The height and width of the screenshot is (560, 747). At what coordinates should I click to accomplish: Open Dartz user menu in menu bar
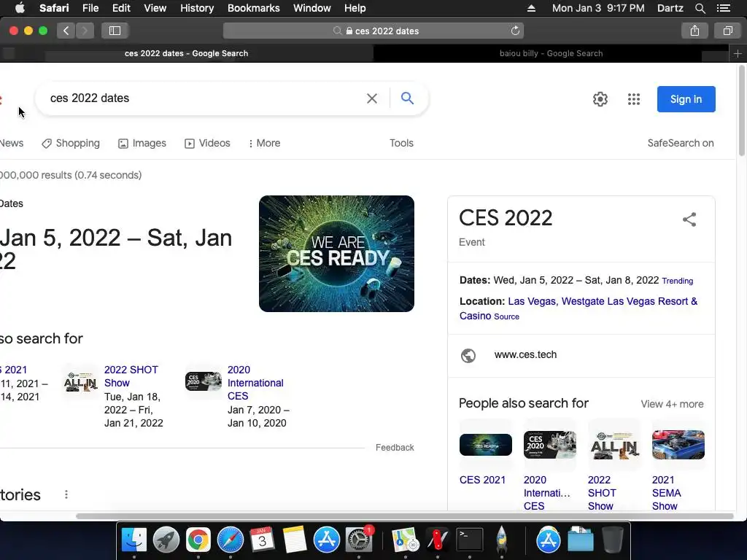tap(670, 8)
